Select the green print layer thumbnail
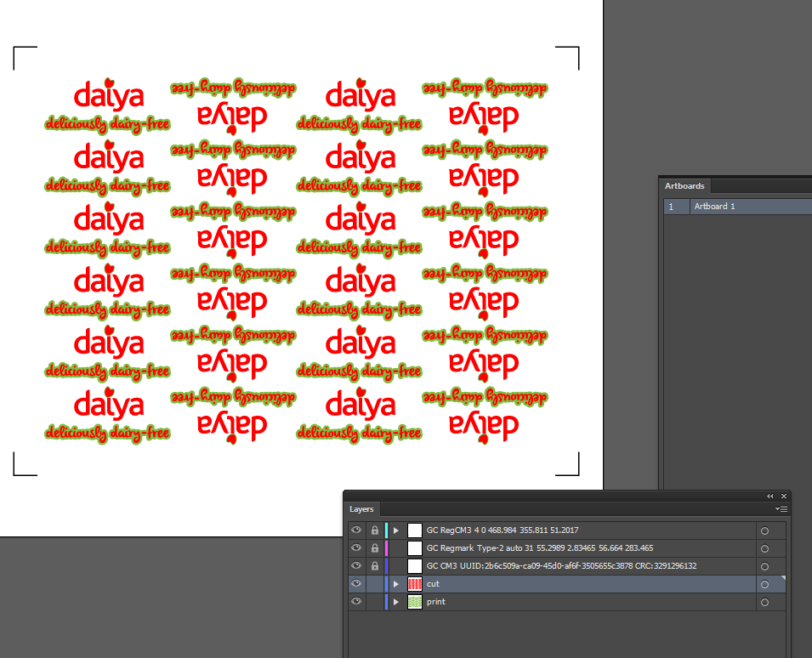This screenshot has width=812, height=658. click(415, 602)
